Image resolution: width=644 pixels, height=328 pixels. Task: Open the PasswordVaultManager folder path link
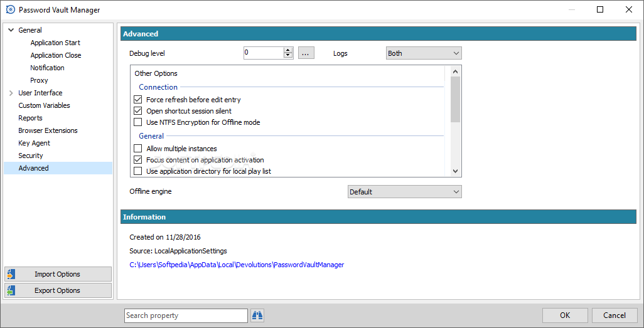(237, 265)
